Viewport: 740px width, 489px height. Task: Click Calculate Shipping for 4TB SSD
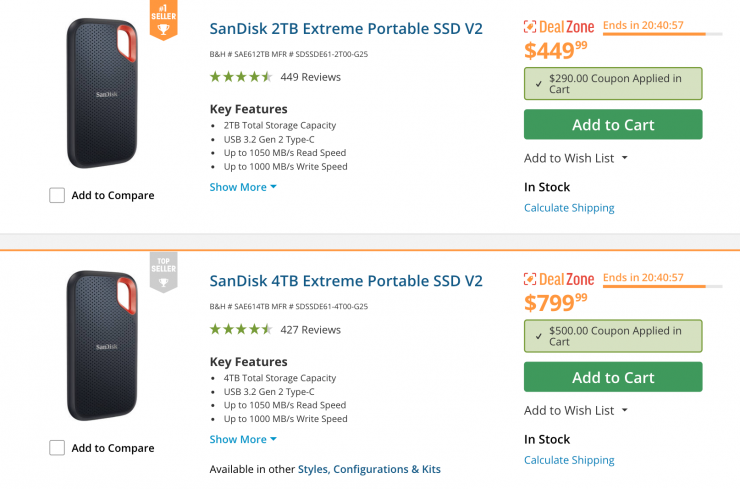click(x=569, y=460)
